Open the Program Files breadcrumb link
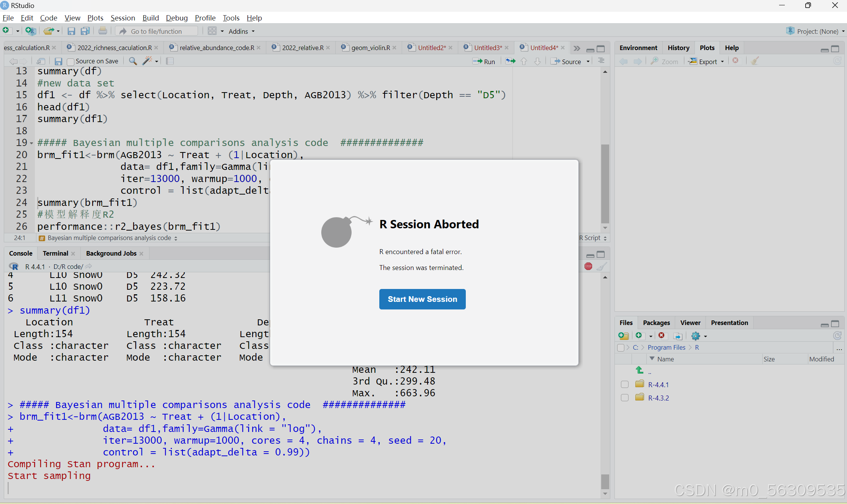847x504 pixels. tap(666, 347)
